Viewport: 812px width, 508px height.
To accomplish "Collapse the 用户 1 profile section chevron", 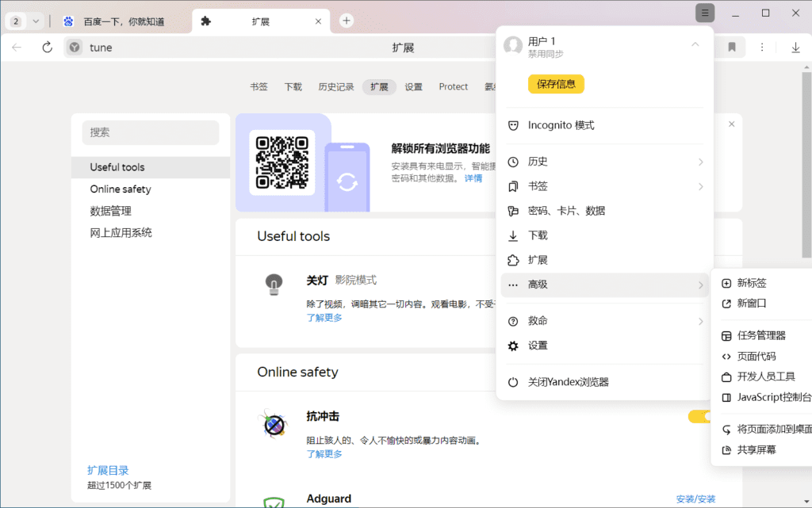I will [x=695, y=44].
